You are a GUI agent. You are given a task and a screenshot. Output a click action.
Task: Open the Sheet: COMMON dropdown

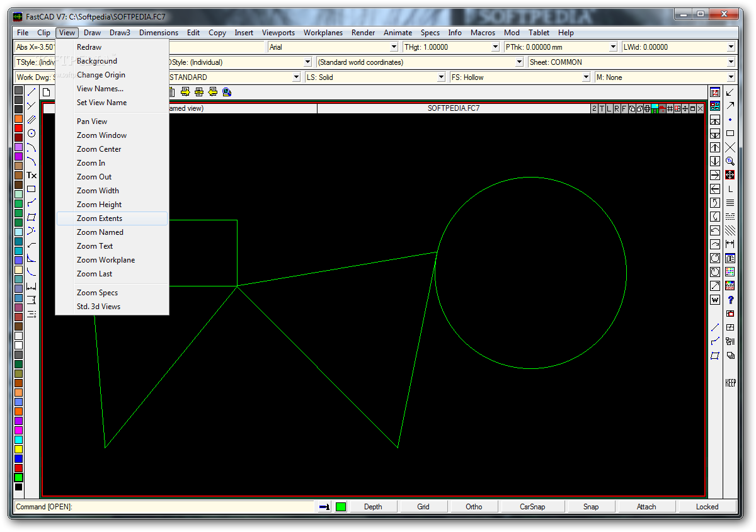click(x=632, y=62)
